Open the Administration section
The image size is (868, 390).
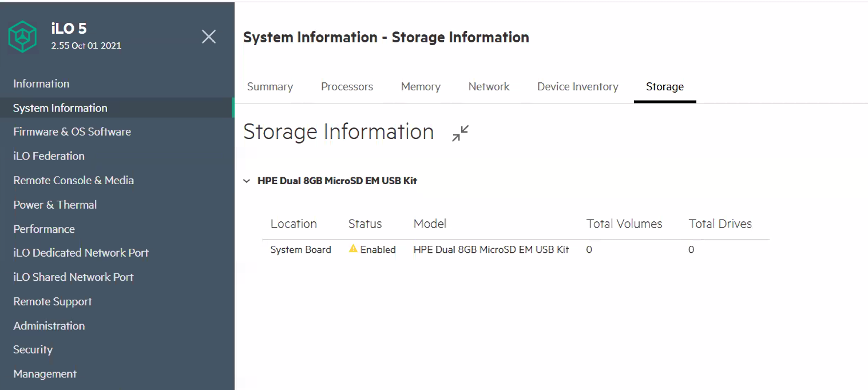[49, 325]
